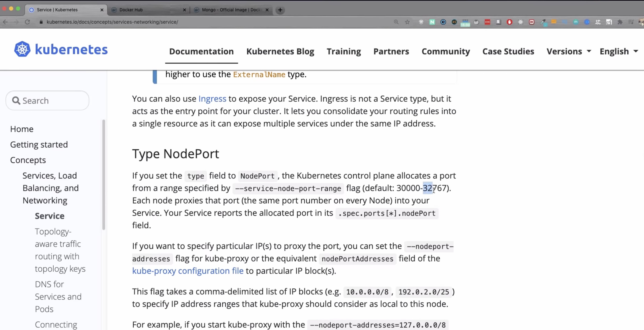Open a new browser tab

[280, 10]
